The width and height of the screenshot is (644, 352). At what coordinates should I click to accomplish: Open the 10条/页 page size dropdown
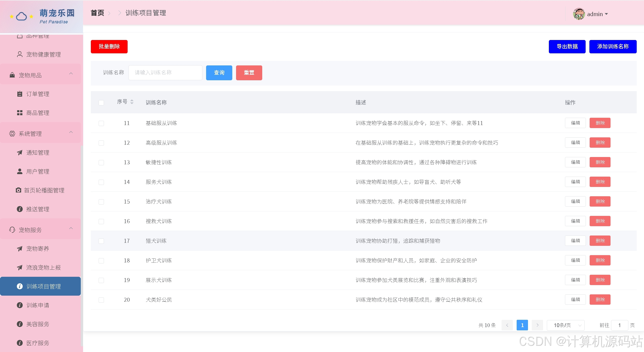point(565,325)
